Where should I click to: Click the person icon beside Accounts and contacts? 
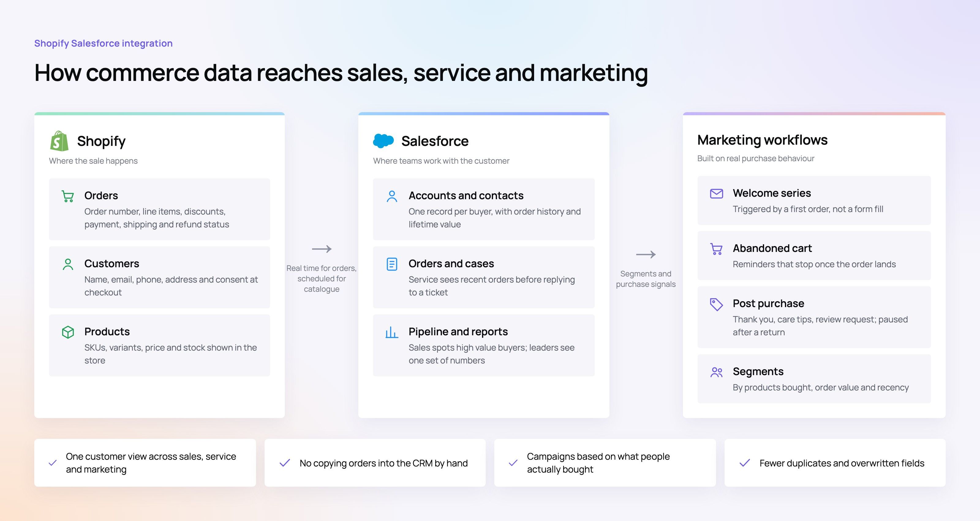click(x=392, y=196)
